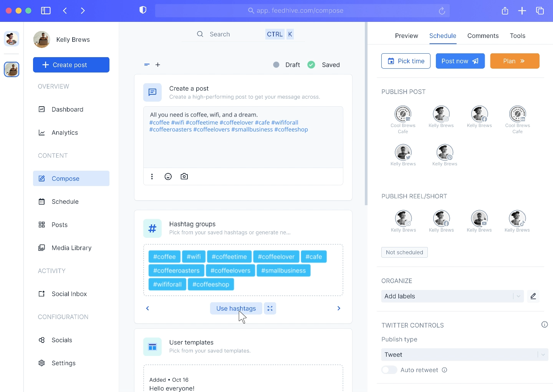
Task: Select Kelly Brews Facebook account under Publish Post
Action: click(x=479, y=114)
